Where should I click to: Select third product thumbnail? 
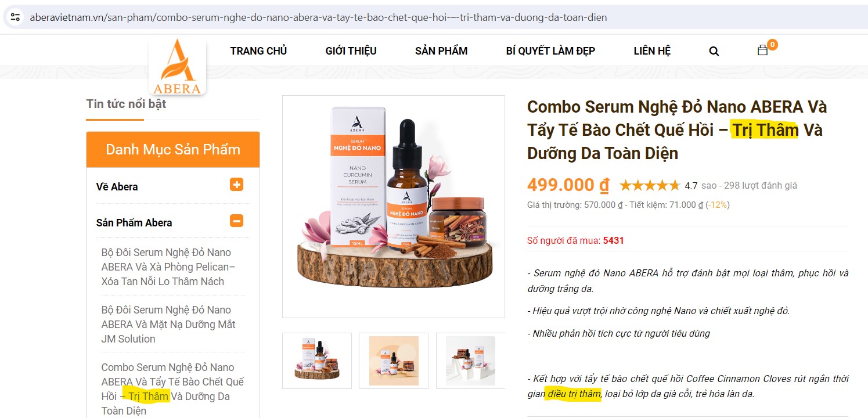click(470, 361)
